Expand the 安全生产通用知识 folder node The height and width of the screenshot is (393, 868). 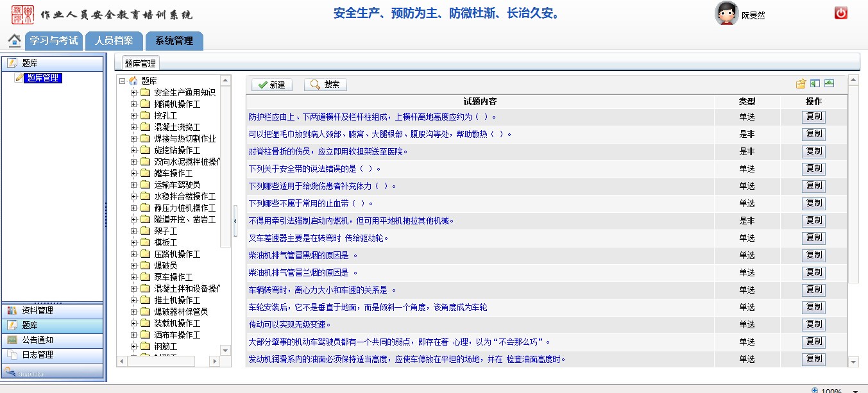point(134,92)
